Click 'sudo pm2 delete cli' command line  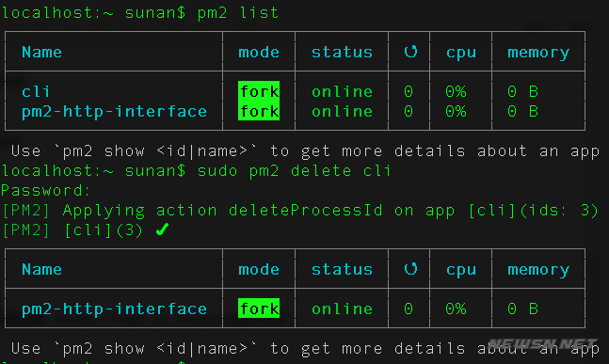tap(294, 171)
